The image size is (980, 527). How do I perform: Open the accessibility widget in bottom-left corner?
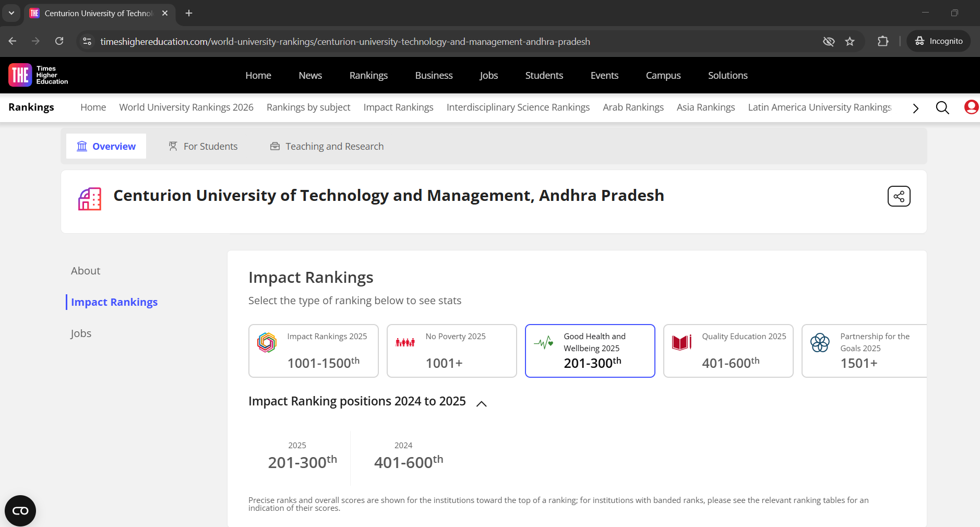[20, 510]
